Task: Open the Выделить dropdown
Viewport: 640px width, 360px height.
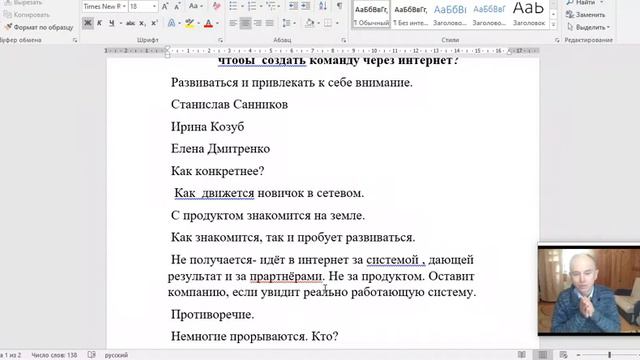Action: (588, 27)
